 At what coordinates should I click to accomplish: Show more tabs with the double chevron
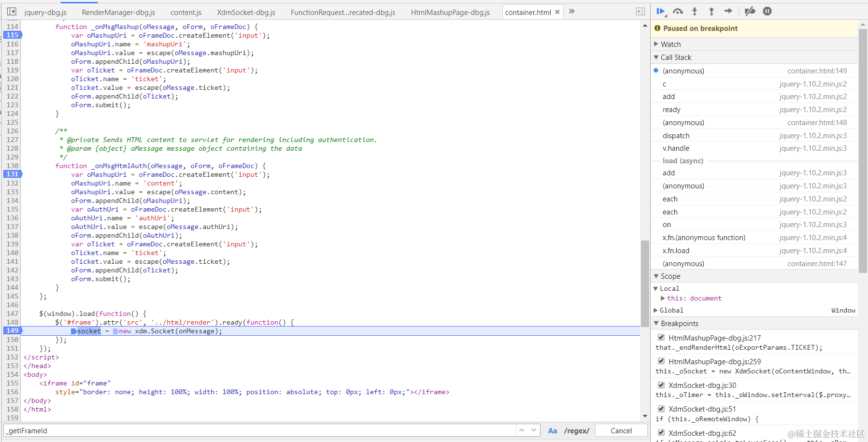click(x=572, y=11)
